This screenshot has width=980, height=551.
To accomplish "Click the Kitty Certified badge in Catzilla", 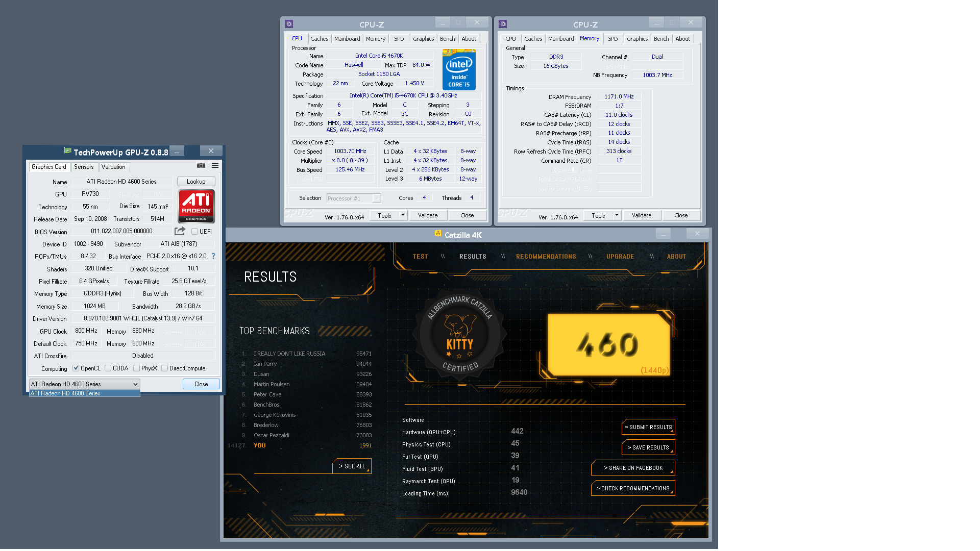I will (460, 334).
